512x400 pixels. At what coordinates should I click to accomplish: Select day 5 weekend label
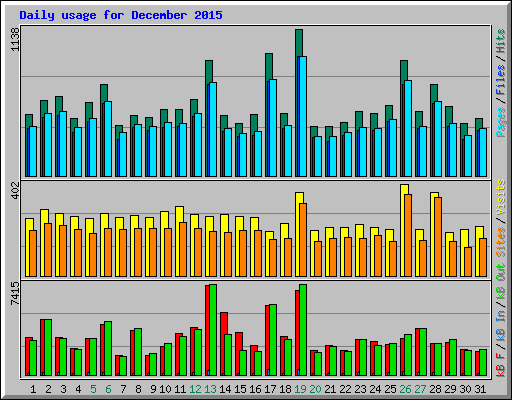pyautogui.click(x=93, y=389)
